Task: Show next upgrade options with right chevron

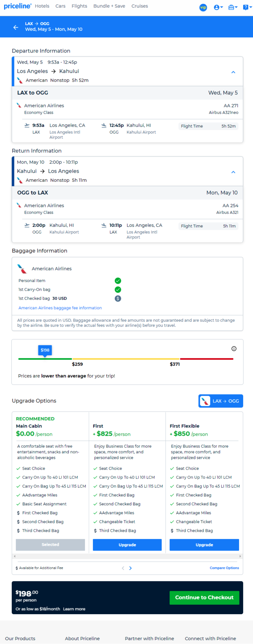Action: tap(131, 568)
